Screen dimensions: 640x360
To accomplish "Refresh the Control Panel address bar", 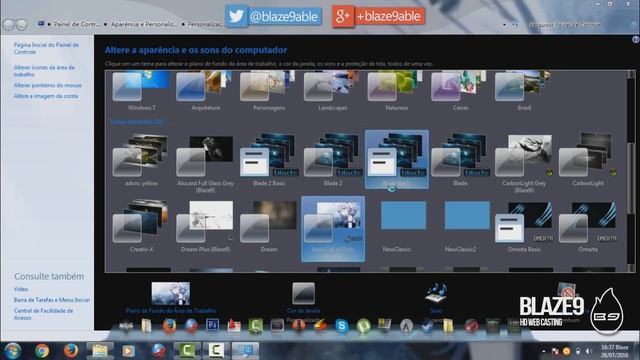I will pos(515,24).
